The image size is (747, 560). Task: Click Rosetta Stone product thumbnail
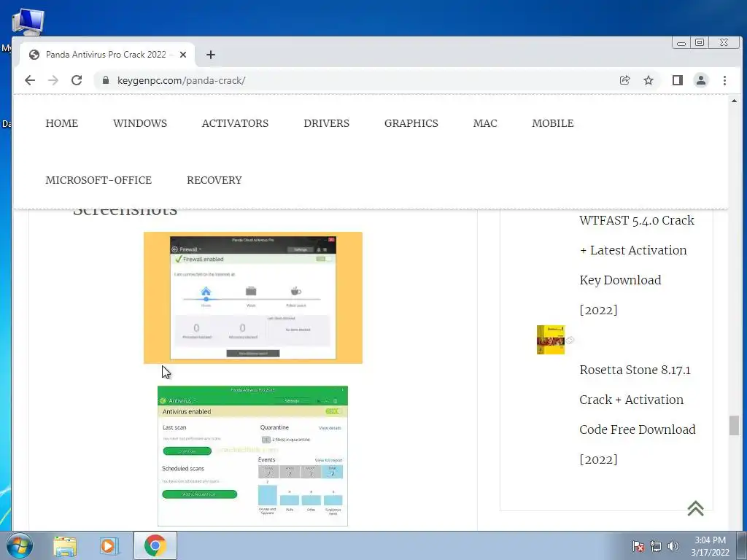pyautogui.click(x=551, y=340)
